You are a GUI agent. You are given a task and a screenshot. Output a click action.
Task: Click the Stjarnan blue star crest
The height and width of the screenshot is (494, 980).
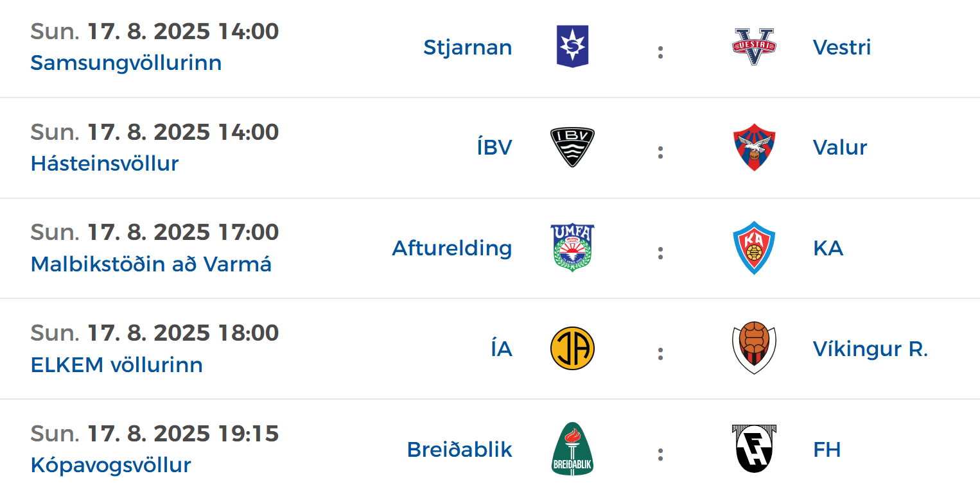pyautogui.click(x=572, y=47)
